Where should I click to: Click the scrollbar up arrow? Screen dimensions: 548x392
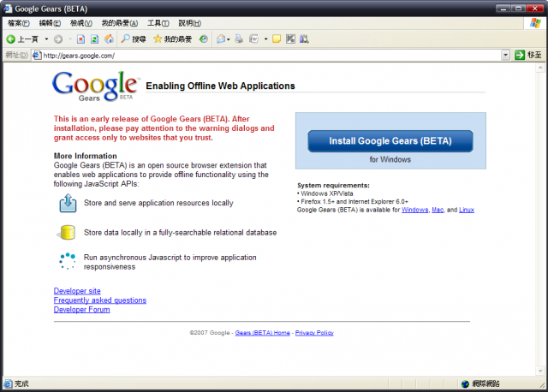[540, 67]
